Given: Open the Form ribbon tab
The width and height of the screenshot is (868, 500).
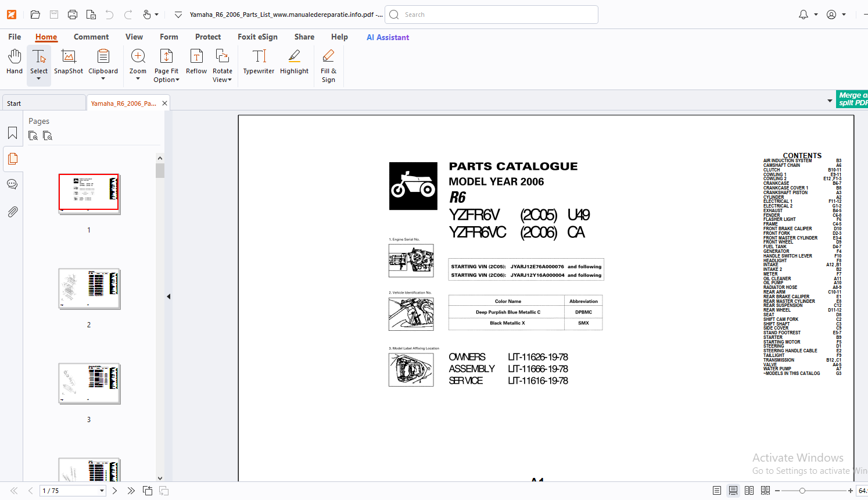Looking at the screenshot, I should point(169,37).
